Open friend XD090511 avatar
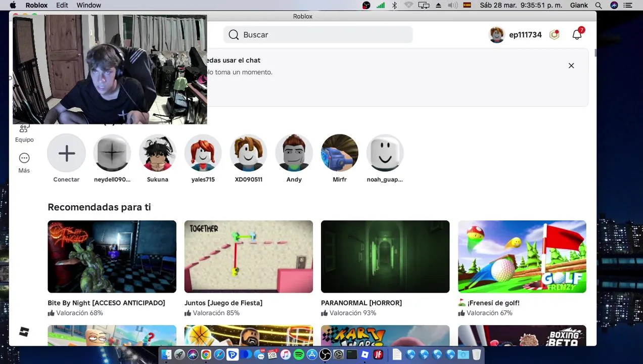 pos(248,153)
